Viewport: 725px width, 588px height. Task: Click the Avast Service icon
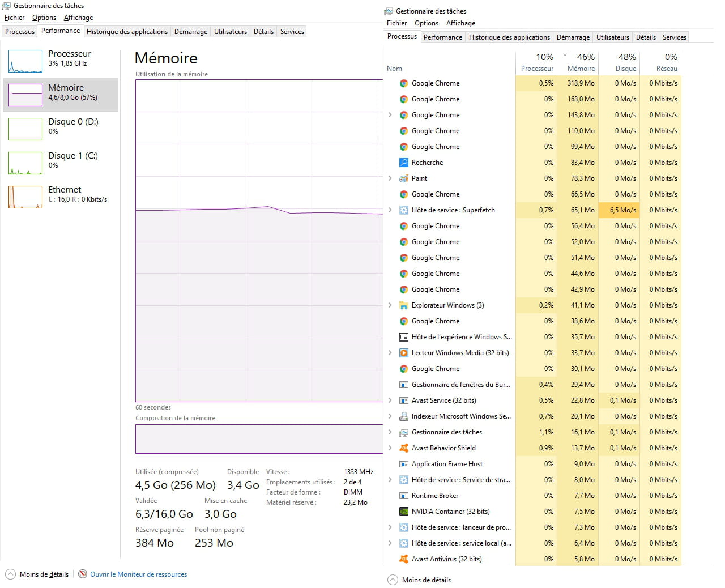[404, 400]
